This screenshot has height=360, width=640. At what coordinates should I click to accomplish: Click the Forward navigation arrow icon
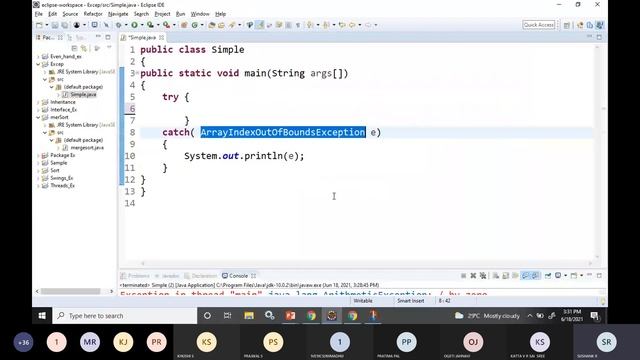point(368,25)
